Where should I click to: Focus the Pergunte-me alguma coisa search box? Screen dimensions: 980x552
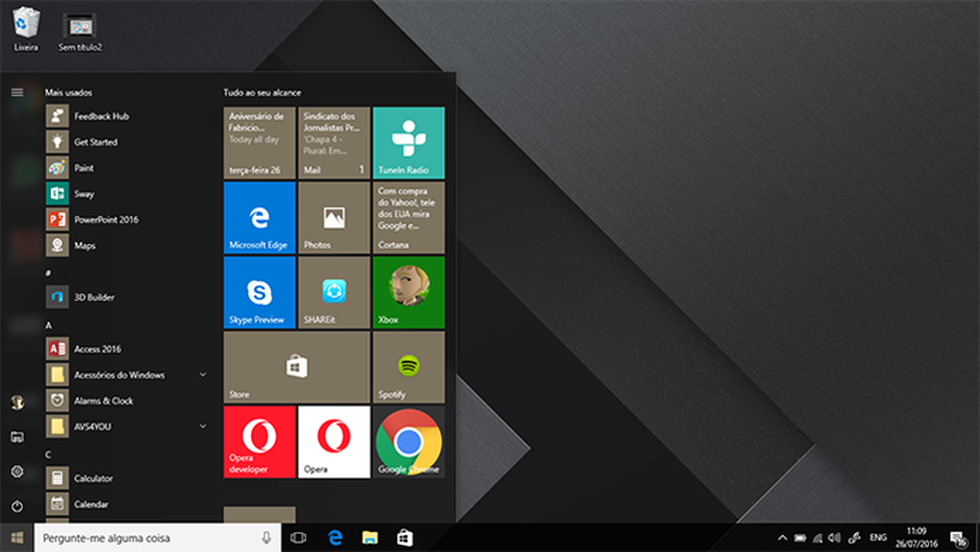[156, 538]
